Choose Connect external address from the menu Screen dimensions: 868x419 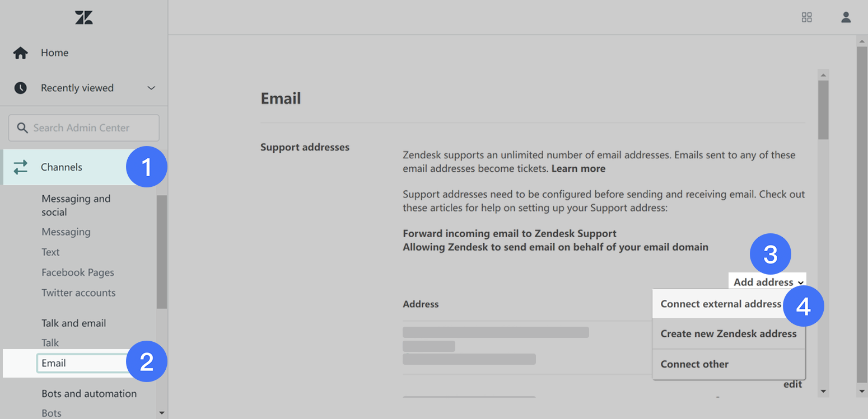720,303
